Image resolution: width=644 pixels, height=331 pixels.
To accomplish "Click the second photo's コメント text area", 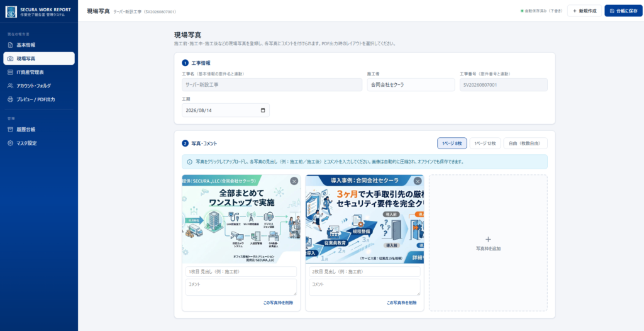I will pos(365,287).
